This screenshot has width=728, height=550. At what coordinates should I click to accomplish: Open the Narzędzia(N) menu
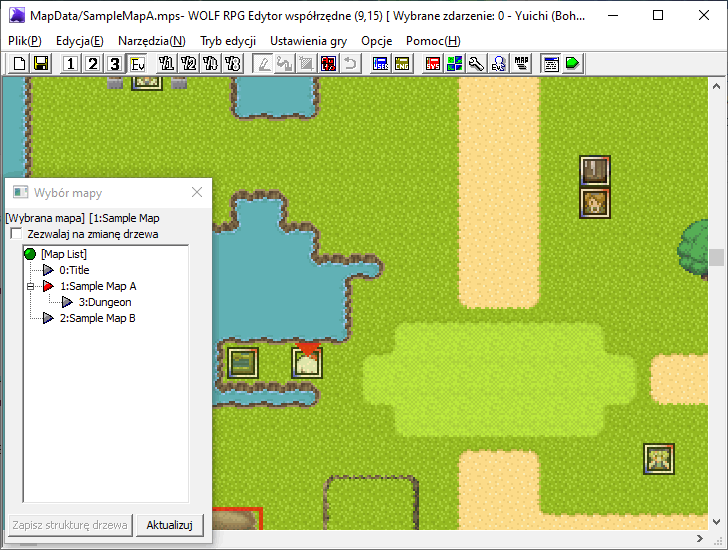(152, 41)
